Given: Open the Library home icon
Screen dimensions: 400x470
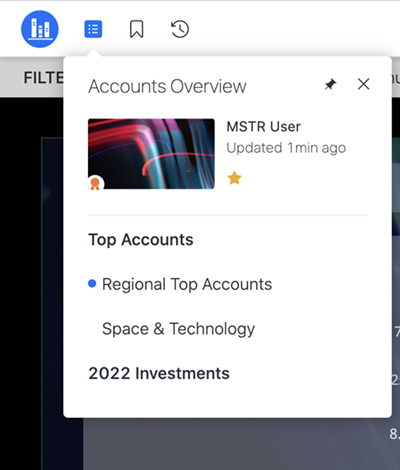Looking at the screenshot, I should [x=40, y=29].
